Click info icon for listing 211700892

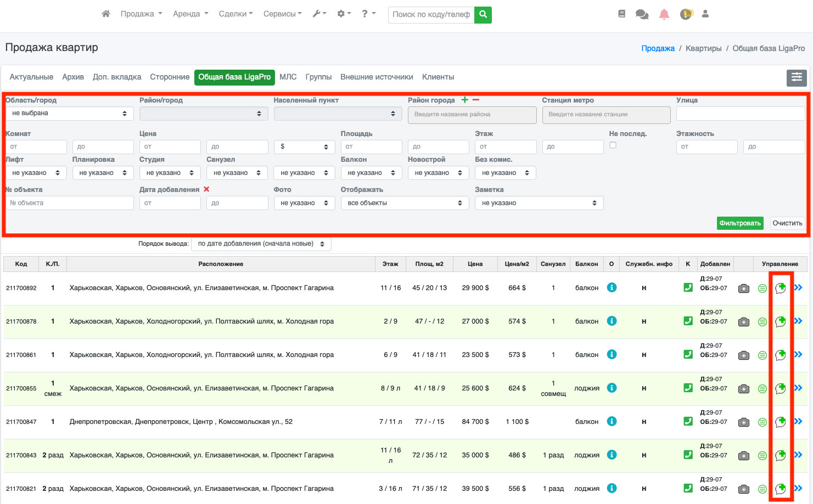click(612, 287)
